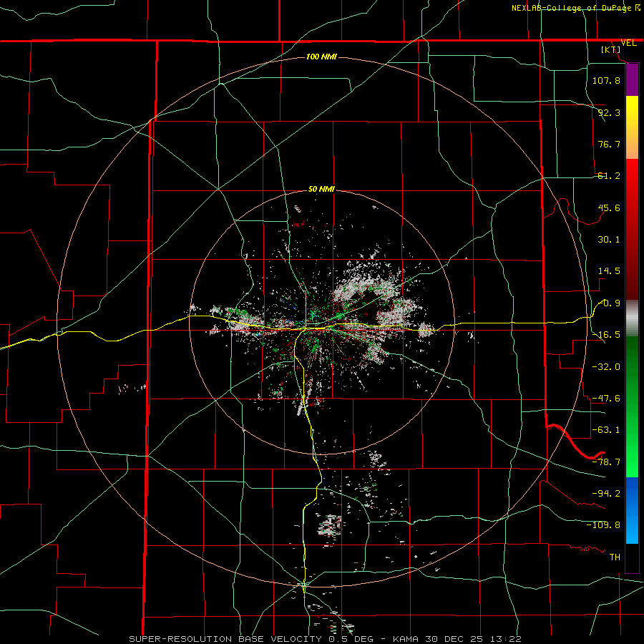The width and height of the screenshot is (644, 644).
Task: Click the -94.2 velocity scale value
Action: [x=606, y=493]
